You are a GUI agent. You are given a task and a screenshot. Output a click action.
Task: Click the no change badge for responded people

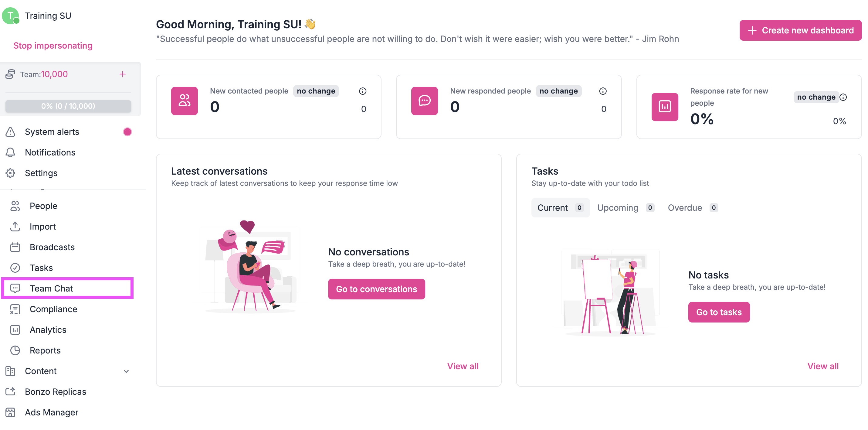coord(558,91)
